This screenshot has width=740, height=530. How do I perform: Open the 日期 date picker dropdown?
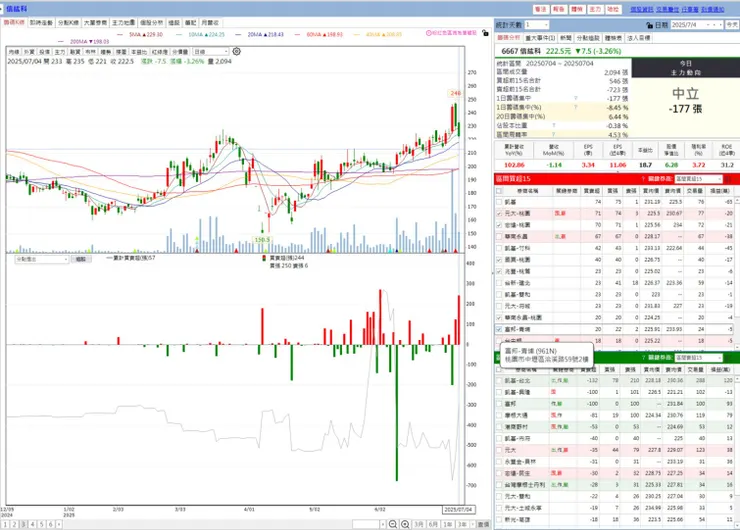click(x=696, y=25)
